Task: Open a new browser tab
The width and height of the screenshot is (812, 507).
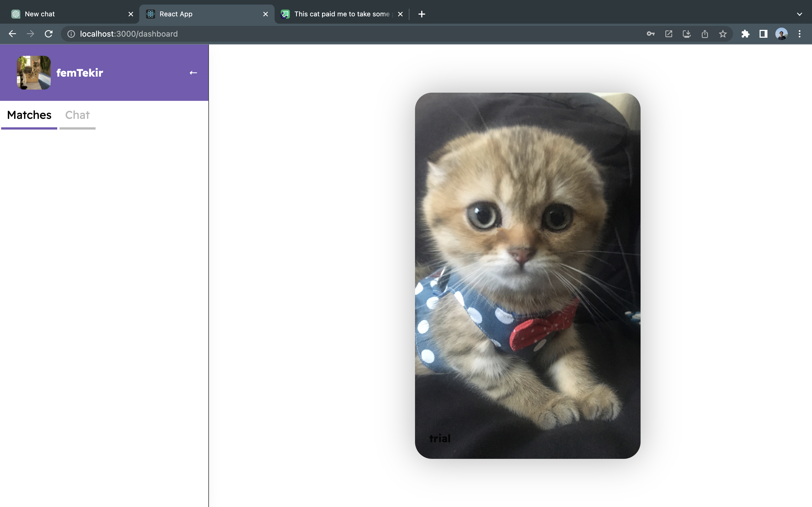Action: click(x=422, y=14)
